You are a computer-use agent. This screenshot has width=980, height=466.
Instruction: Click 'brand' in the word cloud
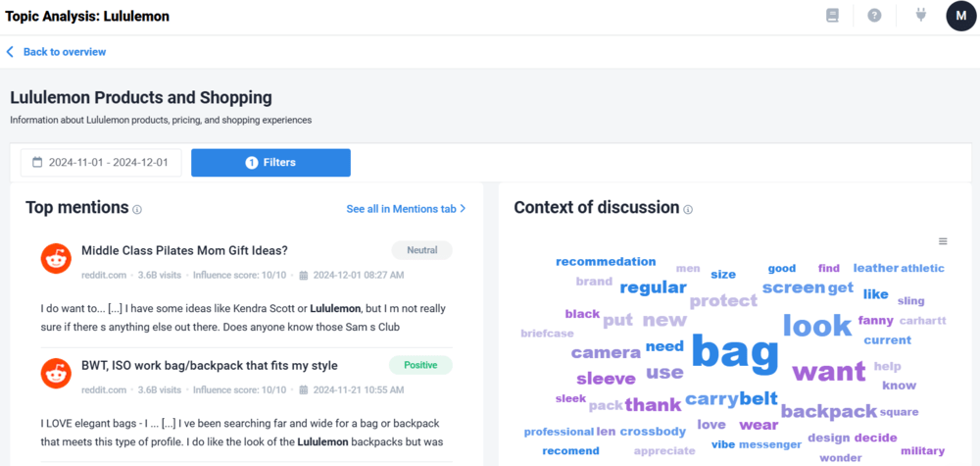pyautogui.click(x=594, y=282)
